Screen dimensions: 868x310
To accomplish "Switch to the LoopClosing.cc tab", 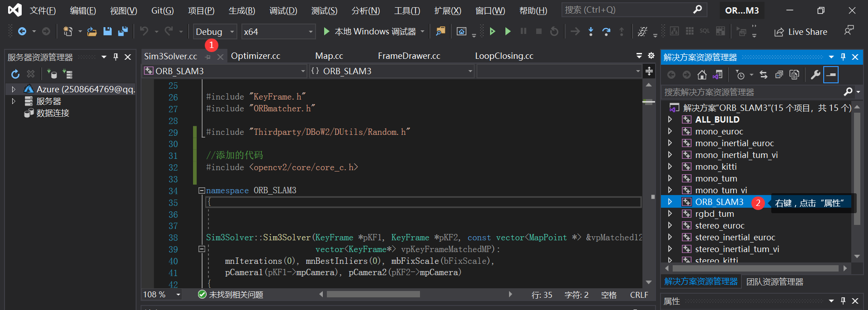I will coord(504,56).
